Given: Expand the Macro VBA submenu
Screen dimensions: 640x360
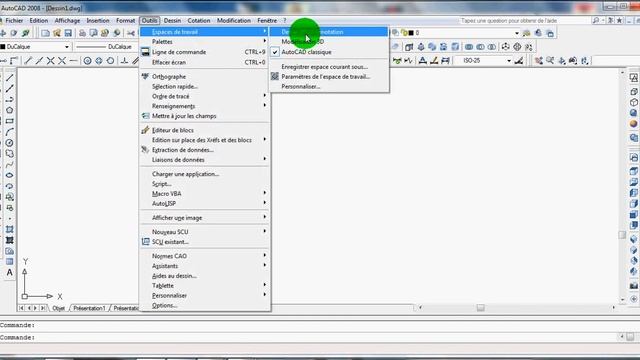Looking at the screenshot, I should click(204, 193).
